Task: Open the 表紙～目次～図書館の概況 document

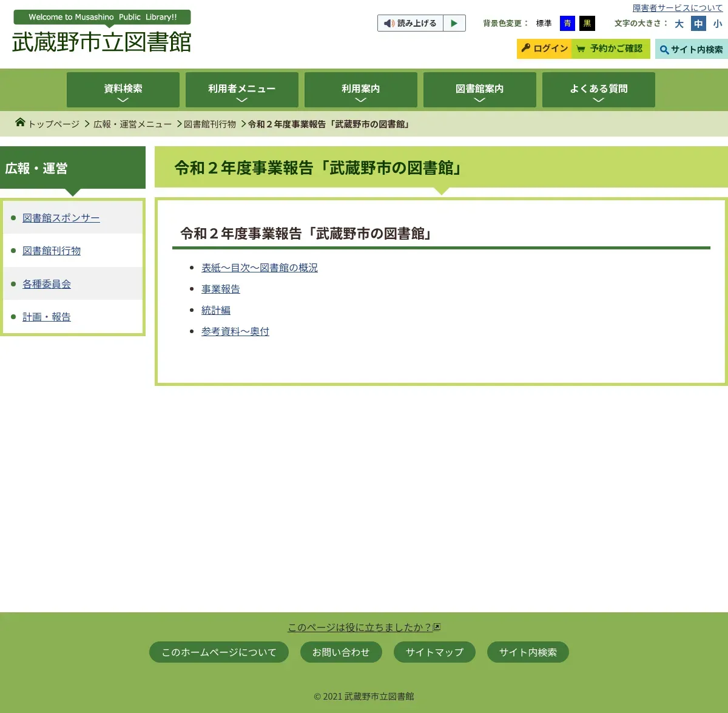Action: tap(260, 268)
